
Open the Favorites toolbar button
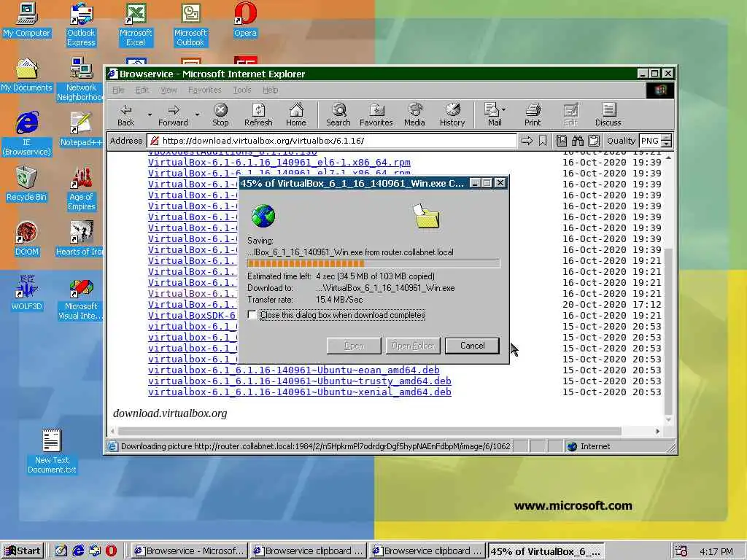coord(376,114)
